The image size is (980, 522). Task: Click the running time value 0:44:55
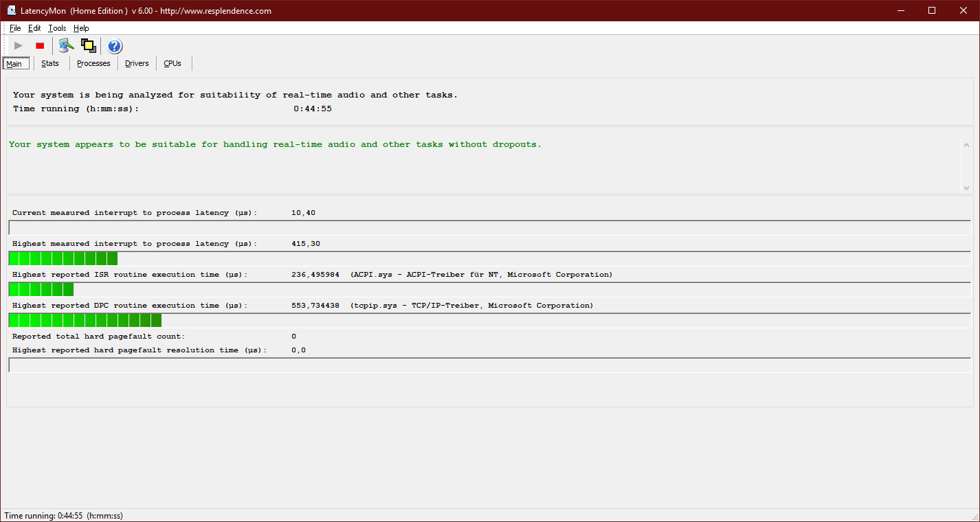(x=313, y=109)
